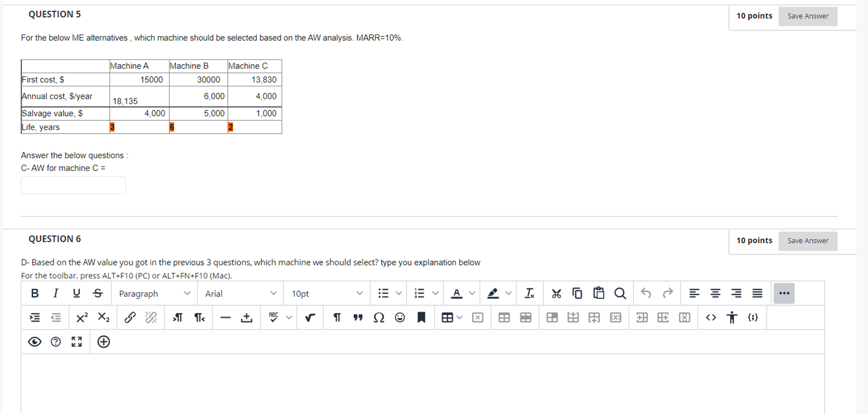The width and height of the screenshot is (868, 414).
Task: Align text right
Action: 736,293
